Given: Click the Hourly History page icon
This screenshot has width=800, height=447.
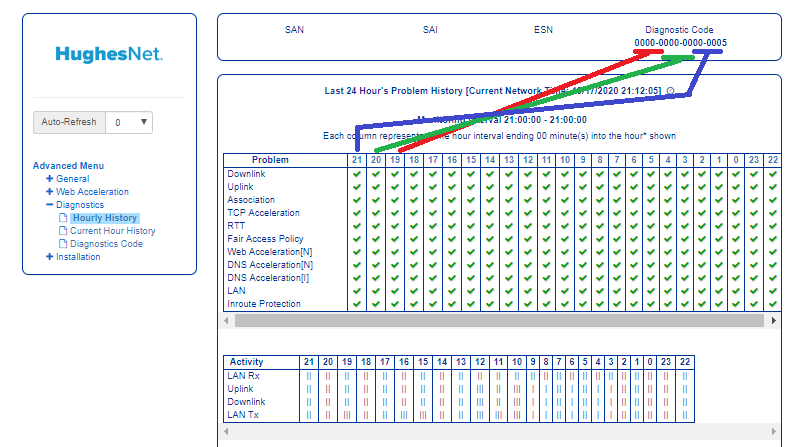Looking at the screenshot, I should pos(63,218).
